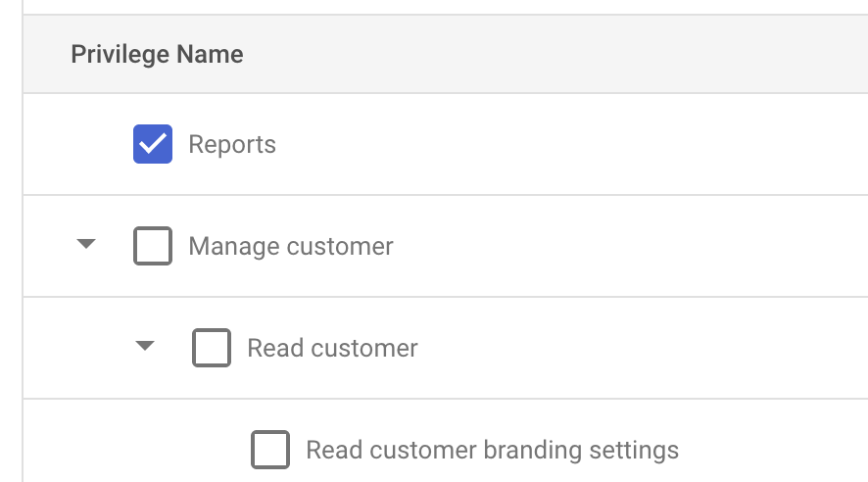Click empty square icon next to Manage customer
This screenshot has width=868, height=482.
point(153,246)
